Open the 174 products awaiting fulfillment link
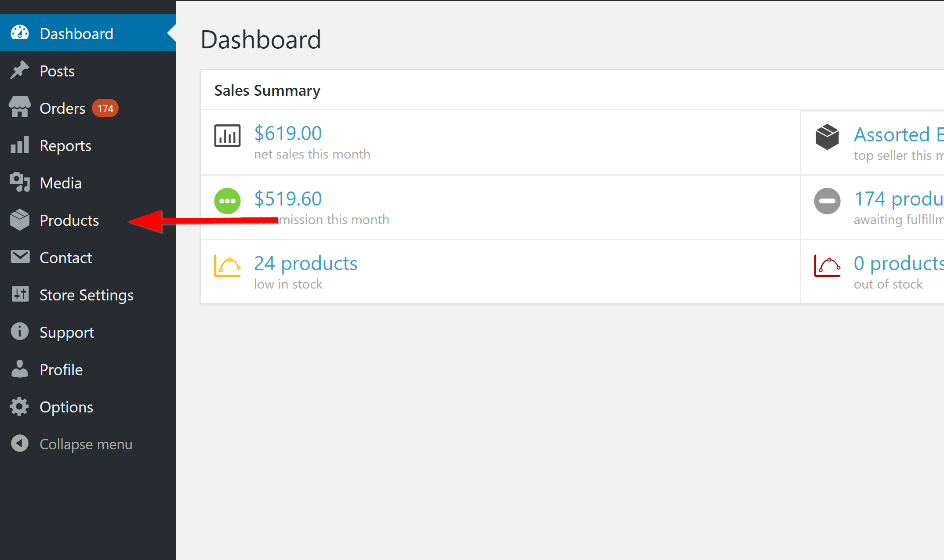 (x=898, y=199)
